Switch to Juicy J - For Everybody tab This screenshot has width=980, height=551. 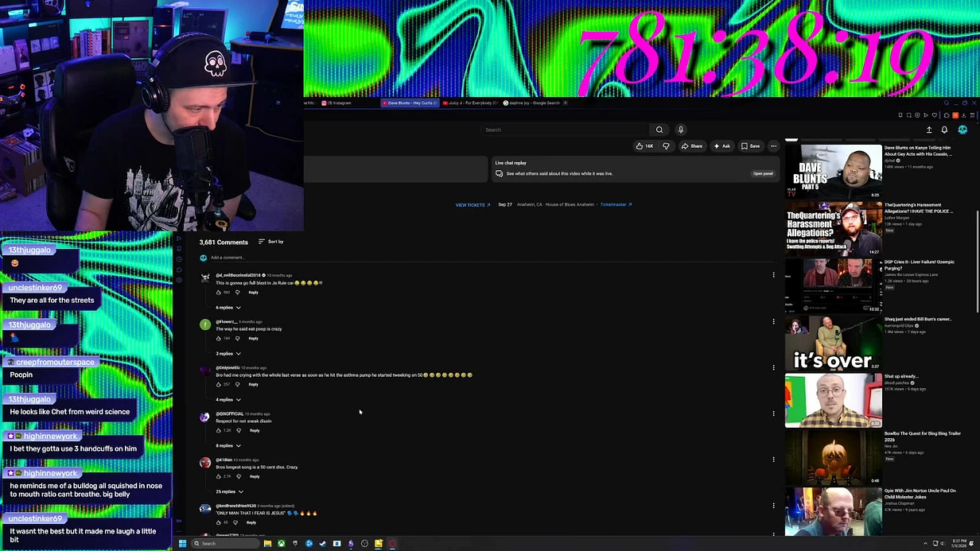coord(470,103)
